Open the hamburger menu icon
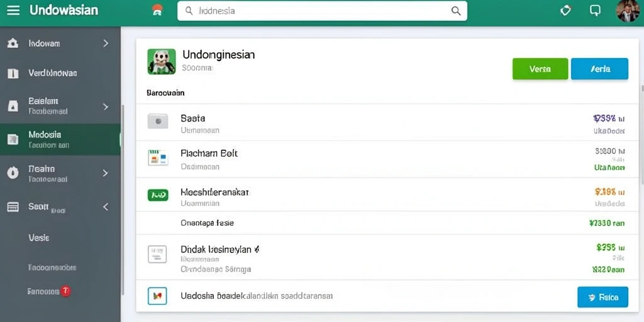644x322 pixels. point(13,10)
